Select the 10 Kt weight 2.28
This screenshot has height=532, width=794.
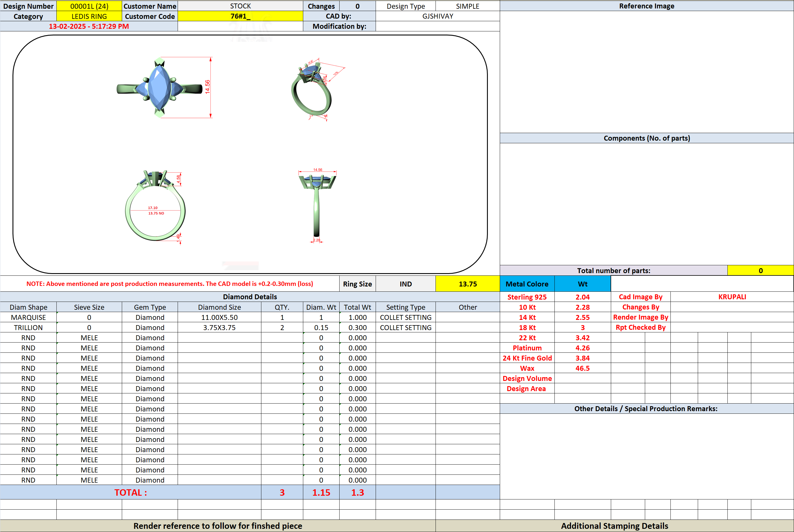pyautogui.click(x=583, y=307)
